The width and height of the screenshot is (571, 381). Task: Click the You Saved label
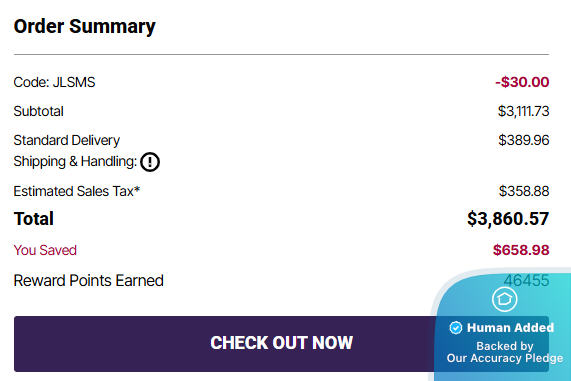pos(45,250)
